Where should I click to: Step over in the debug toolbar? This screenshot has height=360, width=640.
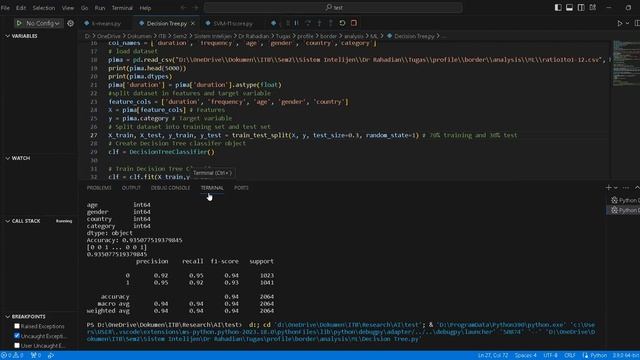point(308,23)
